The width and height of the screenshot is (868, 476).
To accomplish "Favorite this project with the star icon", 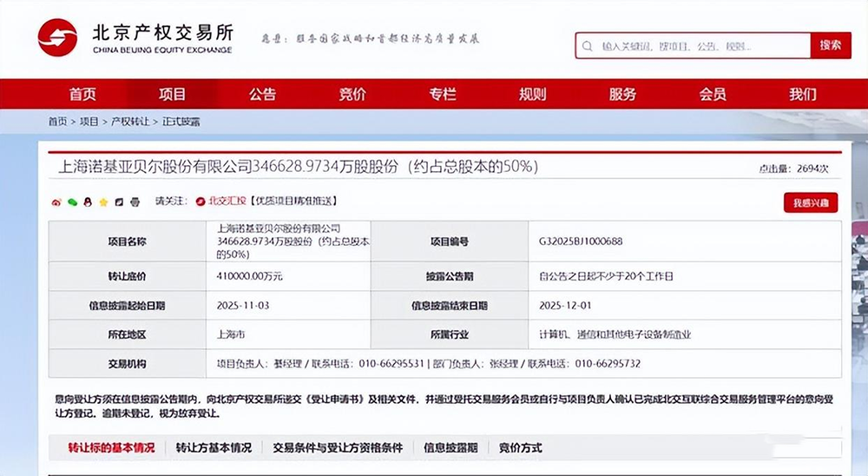I will pos(103,202).
